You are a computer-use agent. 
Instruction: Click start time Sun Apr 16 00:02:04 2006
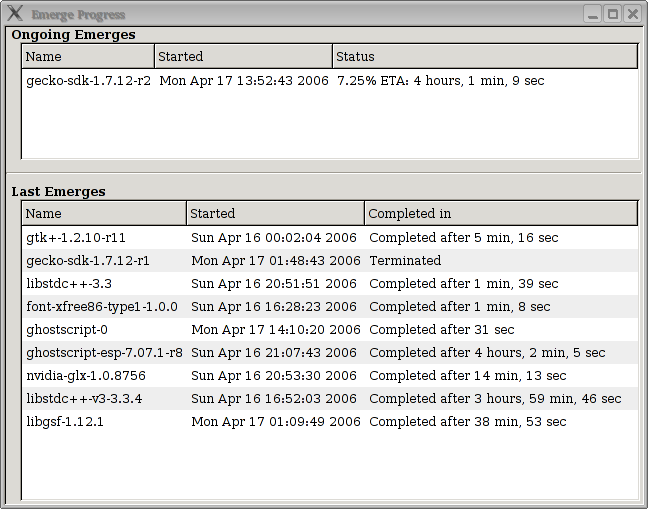click(274, 238)
